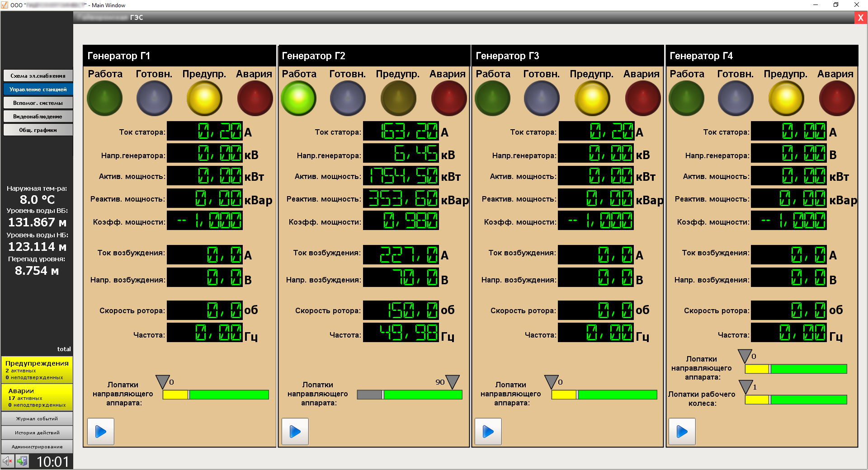Click Generator Г2 Ток статора 163,20 display
This screenshot has width=868, height=470.
coord(401,131)
